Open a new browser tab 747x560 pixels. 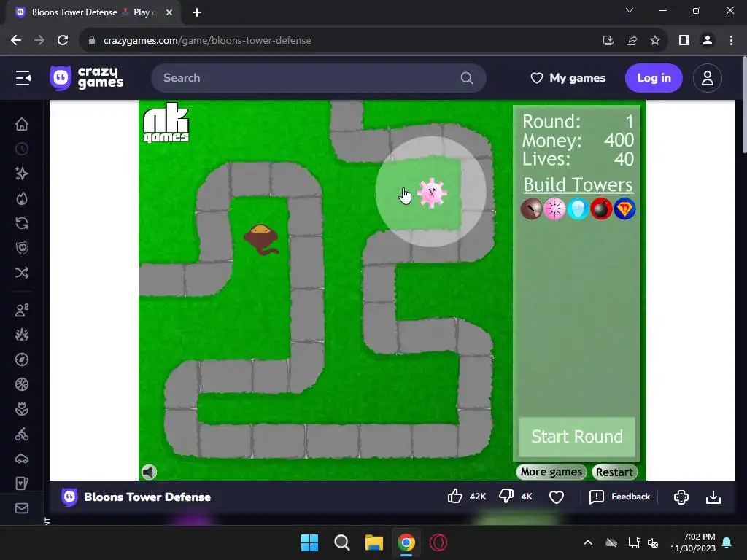(197, 12)
